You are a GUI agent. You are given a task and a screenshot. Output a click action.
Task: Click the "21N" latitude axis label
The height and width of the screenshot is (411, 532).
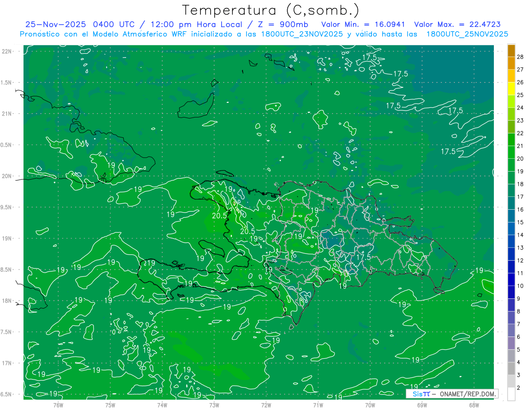(6, 114)
